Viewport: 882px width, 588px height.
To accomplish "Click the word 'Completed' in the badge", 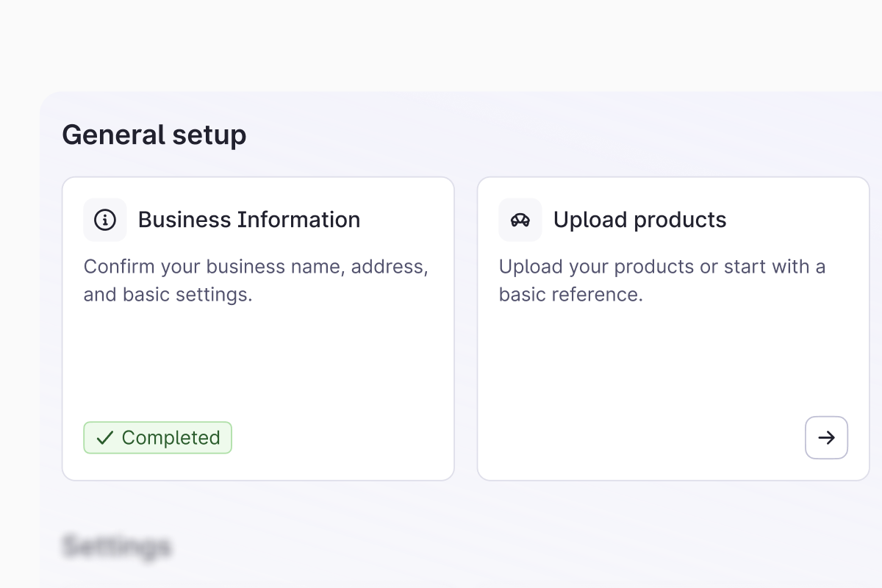I will (x=171, y=438).
